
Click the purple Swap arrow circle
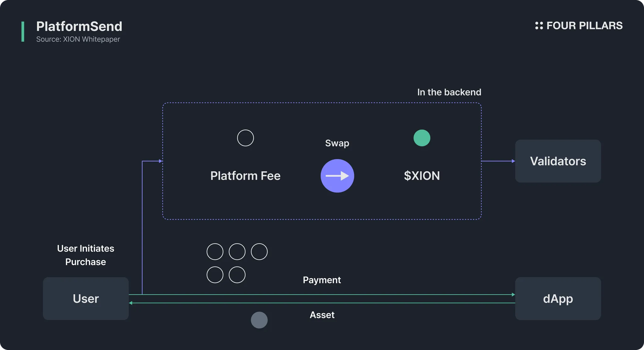tap(337, 176)
